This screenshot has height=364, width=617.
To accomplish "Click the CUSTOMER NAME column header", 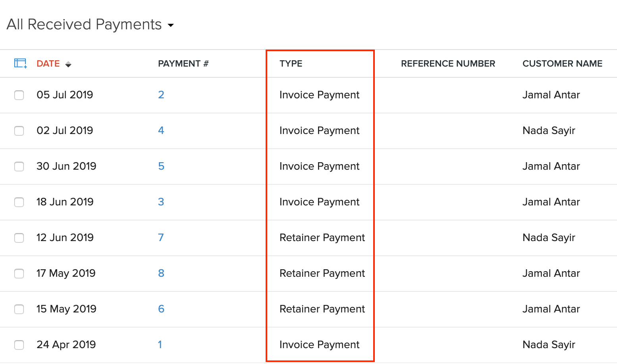I will pos(562,63).
